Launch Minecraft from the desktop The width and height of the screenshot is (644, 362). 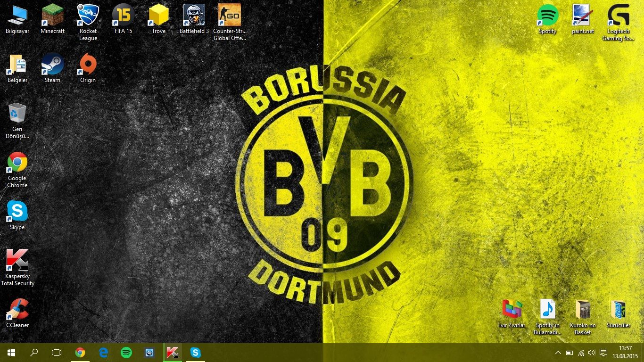click(x=52, y=19)
